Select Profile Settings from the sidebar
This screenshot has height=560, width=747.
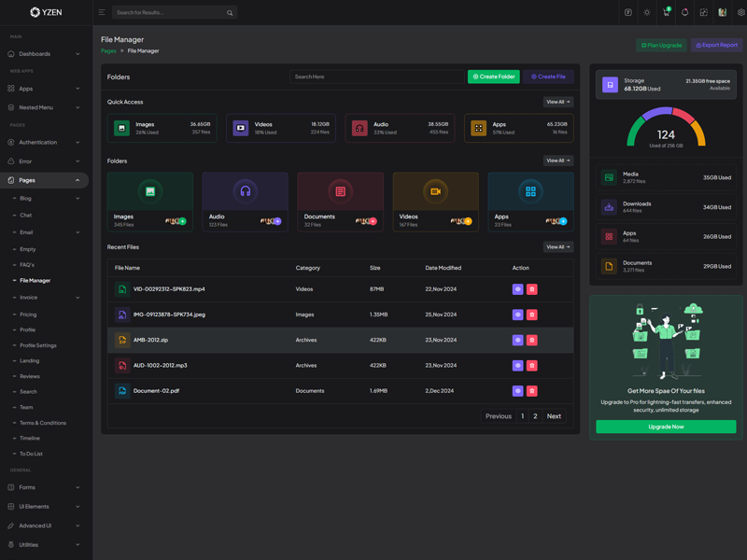tap(38, 345)
